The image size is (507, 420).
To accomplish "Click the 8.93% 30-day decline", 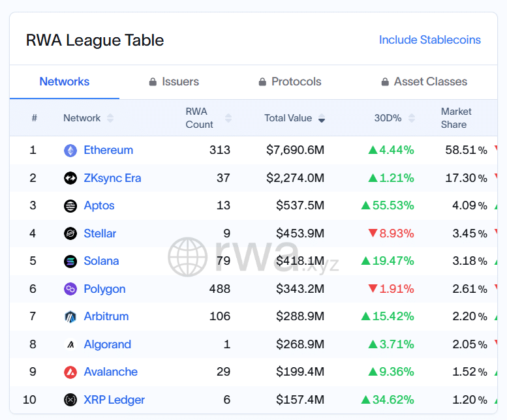I will [392, 233].
